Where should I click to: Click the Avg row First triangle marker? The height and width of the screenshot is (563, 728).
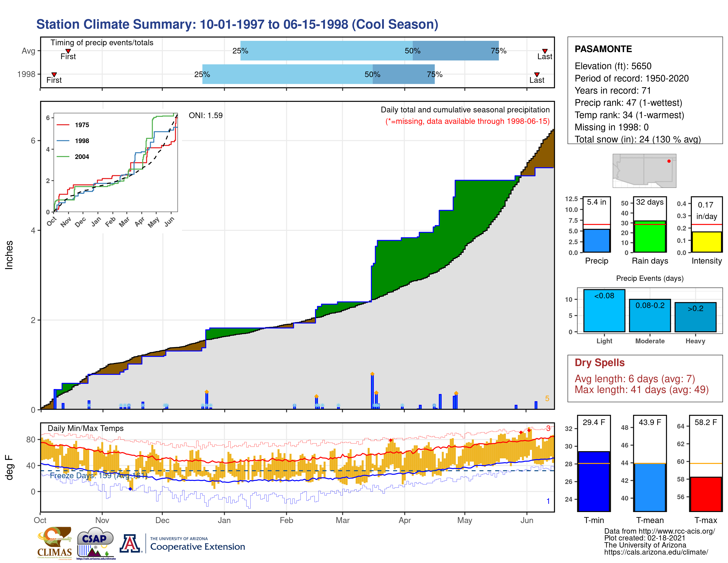pyautogui.click(x=68, y=51)
